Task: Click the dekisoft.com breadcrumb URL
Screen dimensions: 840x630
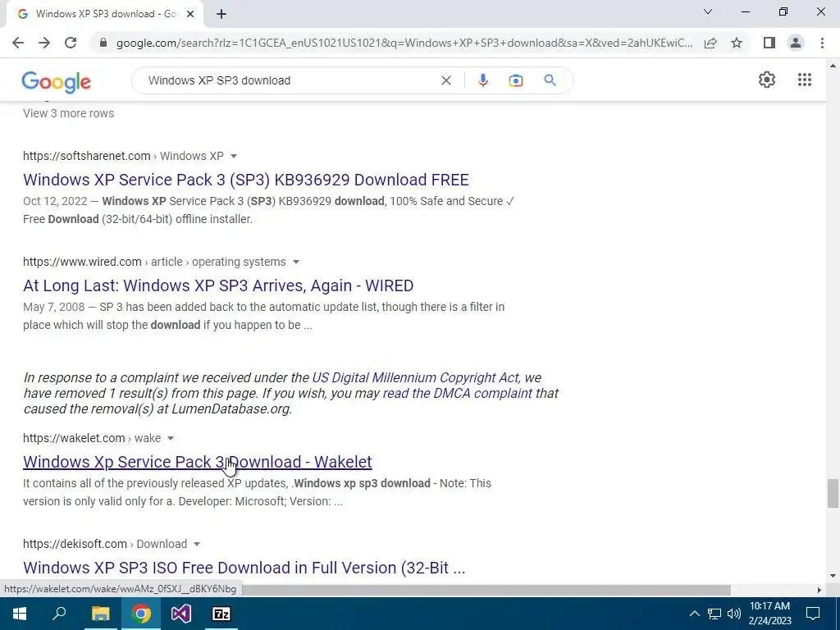Action: (x=105, y=545)
